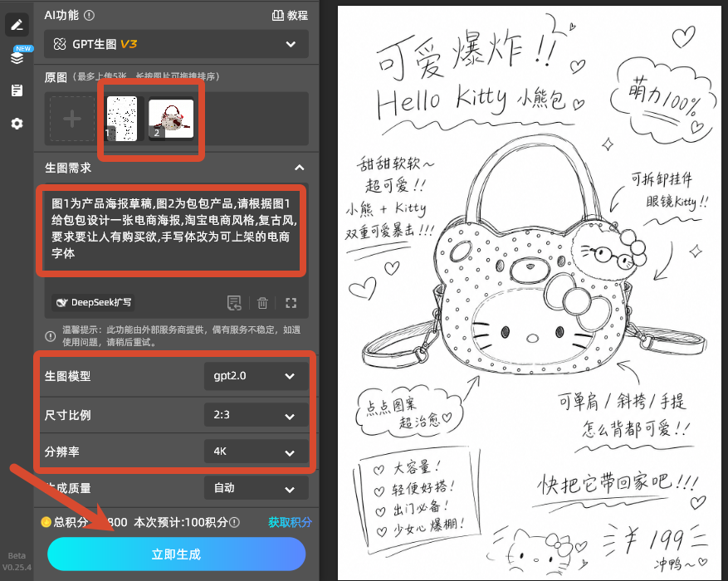Open the GPT生图 V3 function dropdown
Screen dimensions: 728x581
tap(177, 44)
